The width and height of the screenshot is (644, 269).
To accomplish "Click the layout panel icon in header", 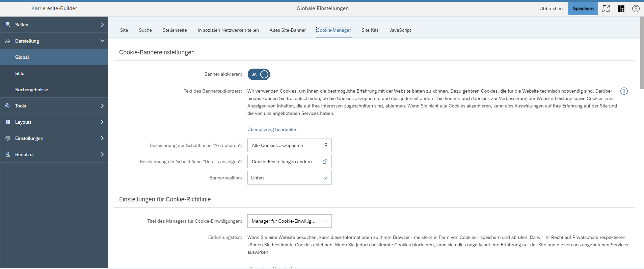I will [621, 8].
